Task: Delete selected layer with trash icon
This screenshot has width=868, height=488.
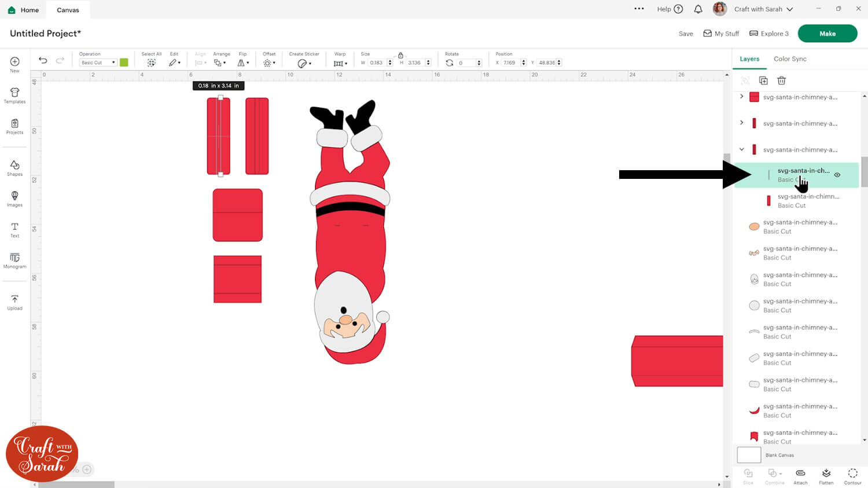Action: 781,80
